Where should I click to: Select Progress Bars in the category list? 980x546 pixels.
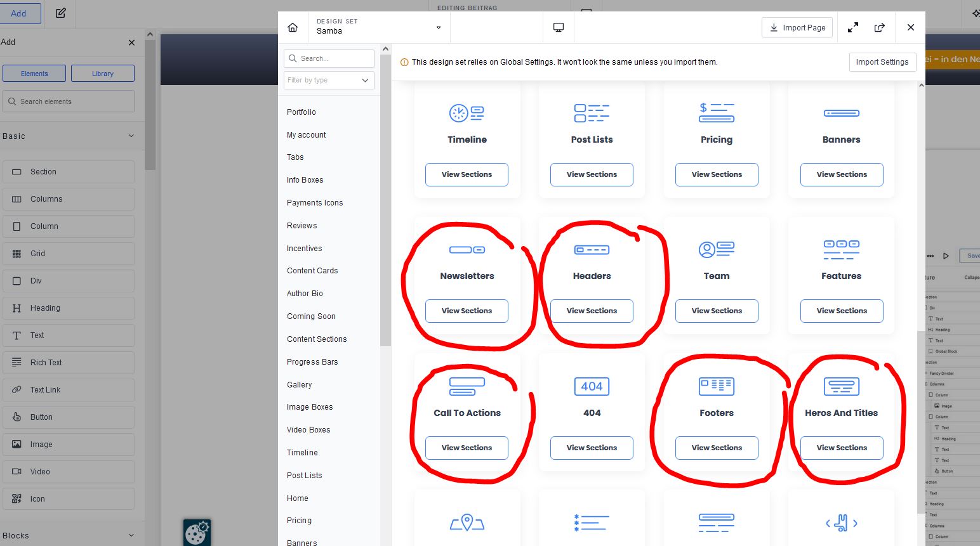click(x=312, y=362)
